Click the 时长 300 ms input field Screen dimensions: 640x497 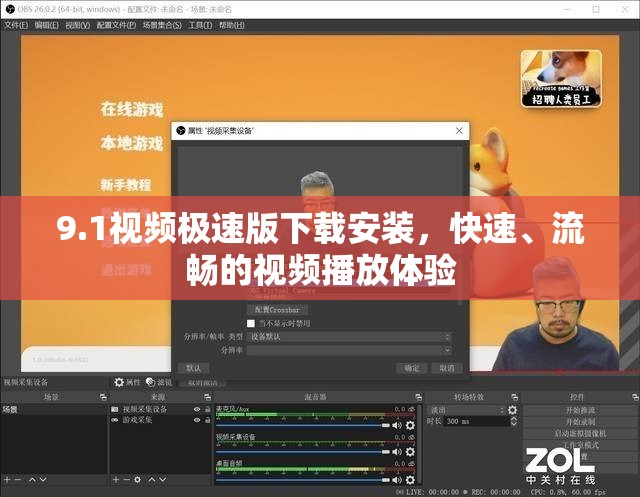[x=476, y=421]
